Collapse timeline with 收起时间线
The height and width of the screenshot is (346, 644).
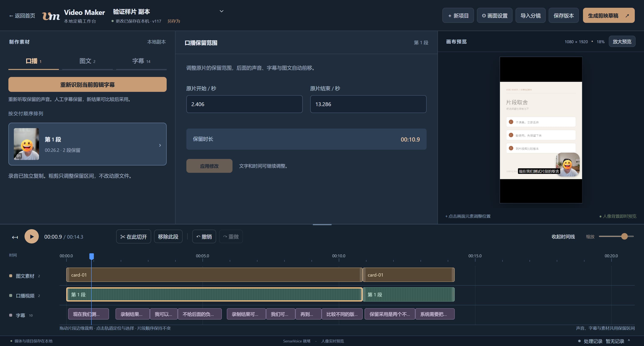[563, 237]
